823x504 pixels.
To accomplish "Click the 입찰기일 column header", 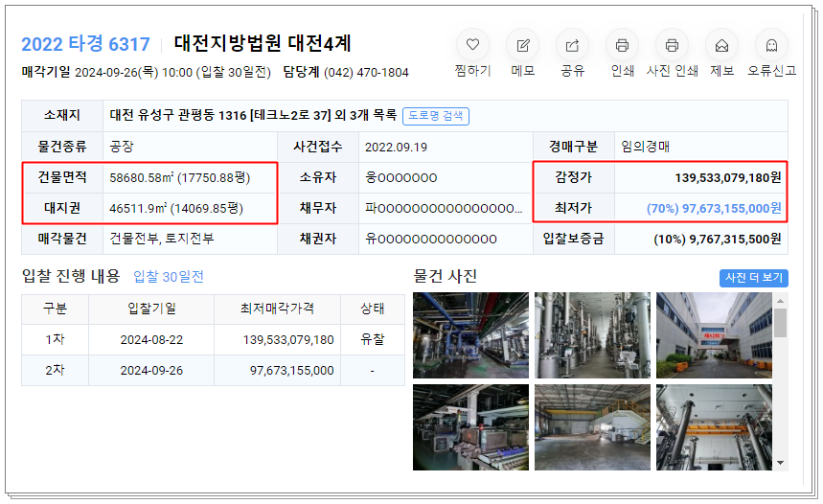I will pos(151,309).
